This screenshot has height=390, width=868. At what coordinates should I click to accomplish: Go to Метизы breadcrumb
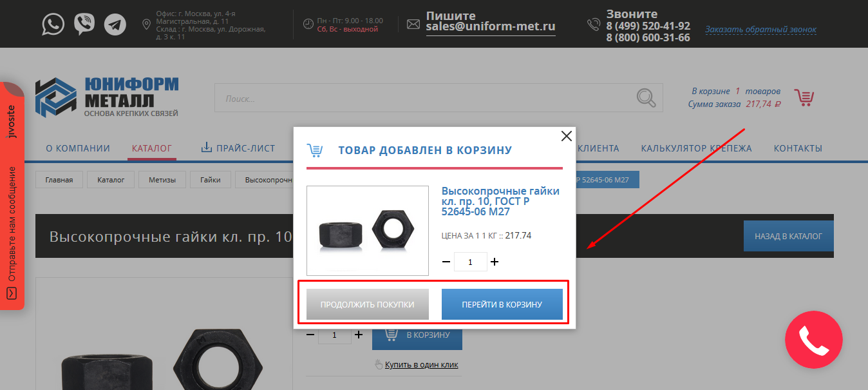point(162,180)
